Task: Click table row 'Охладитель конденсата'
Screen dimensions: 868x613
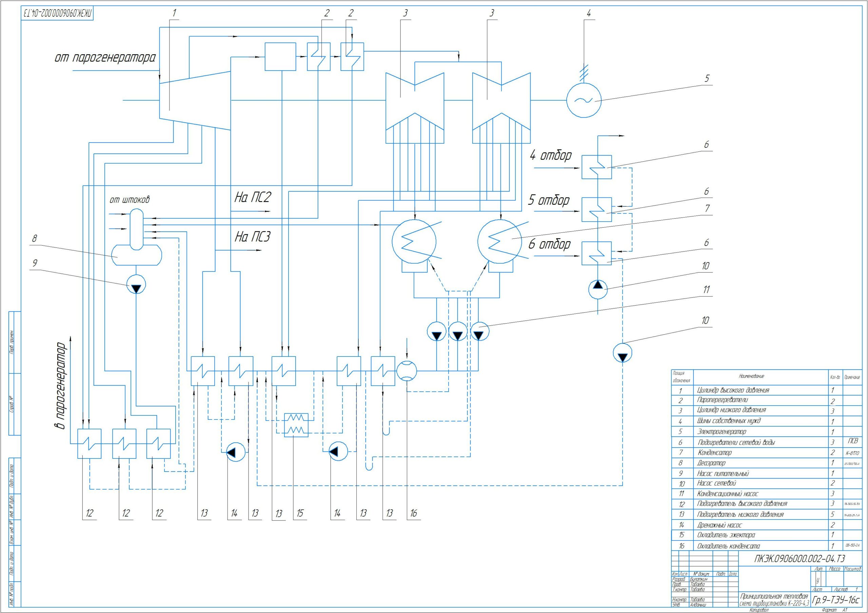Action: point(766,546)
